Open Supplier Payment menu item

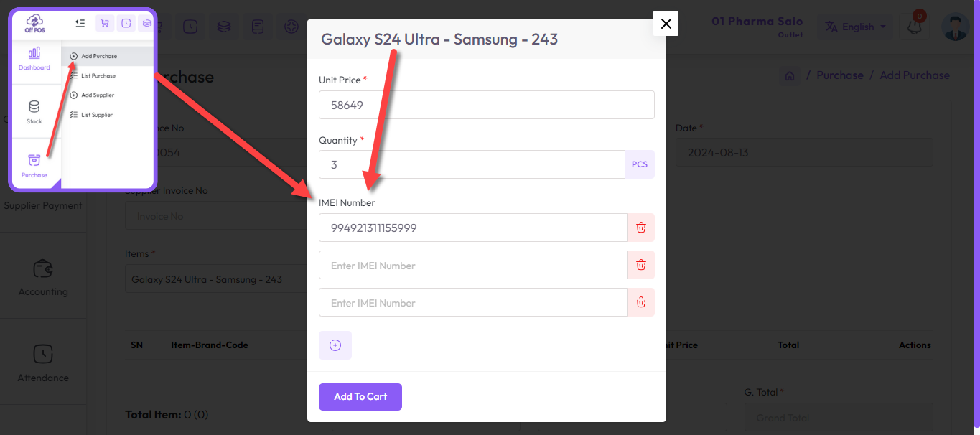43,206
